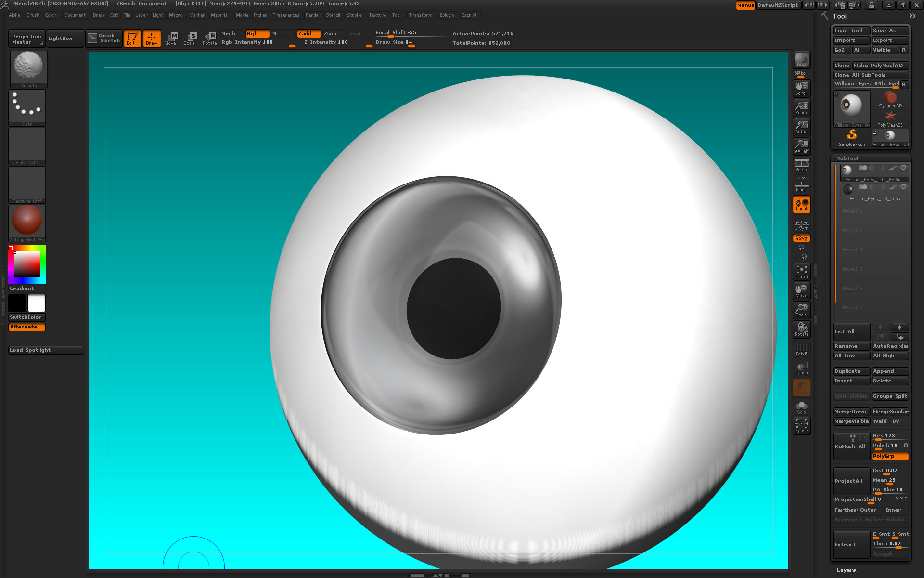
Task: Select the Move tool in the top toolbar
Action: point(171,38)
